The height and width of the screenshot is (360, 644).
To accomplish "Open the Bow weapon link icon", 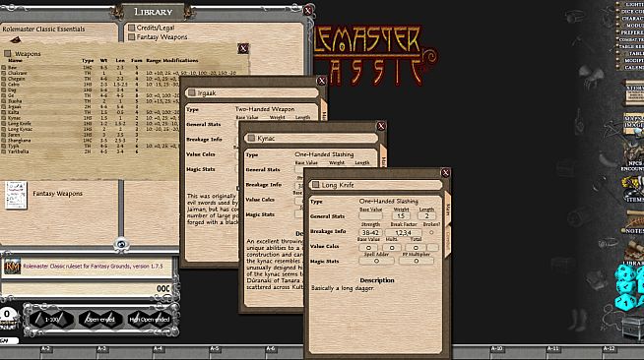I will [x=3, y=67].
